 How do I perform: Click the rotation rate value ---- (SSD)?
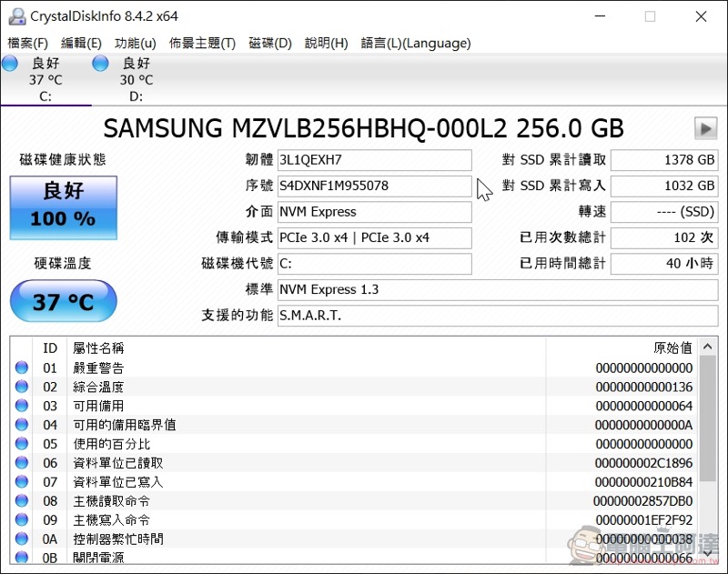pos(664,212)
